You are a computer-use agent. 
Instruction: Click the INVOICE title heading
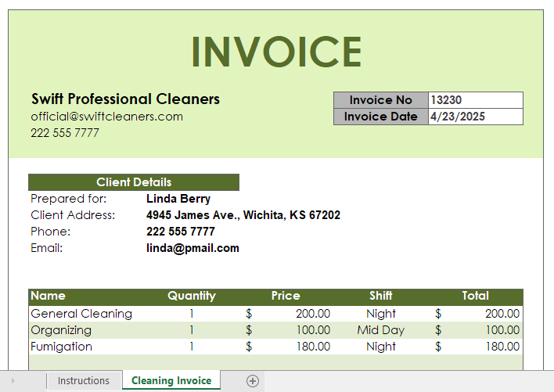(277, 52)
